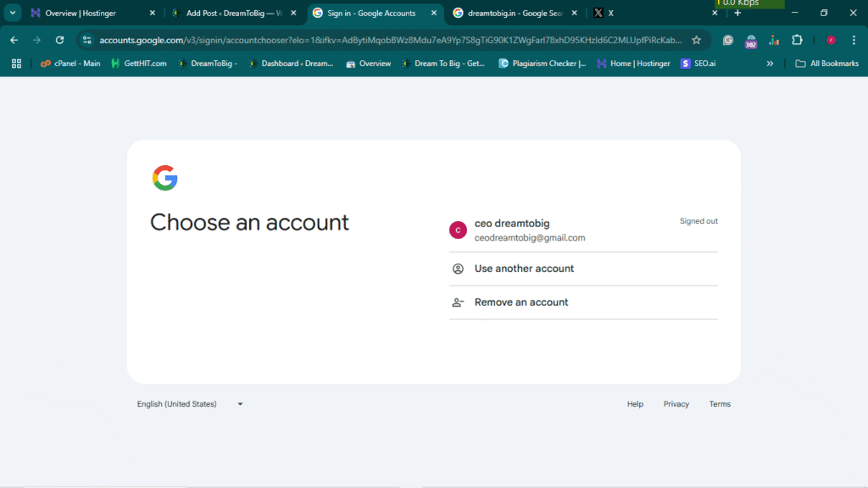This screenshot has width=868, height=488.
Task: Open the Extensions puzzle icon
Action: 797,40
